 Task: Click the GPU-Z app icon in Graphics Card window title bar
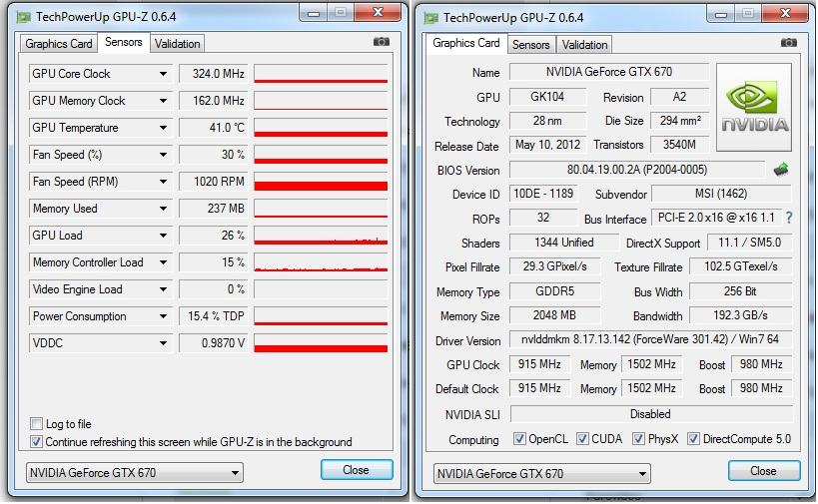[x=430, y=19]
